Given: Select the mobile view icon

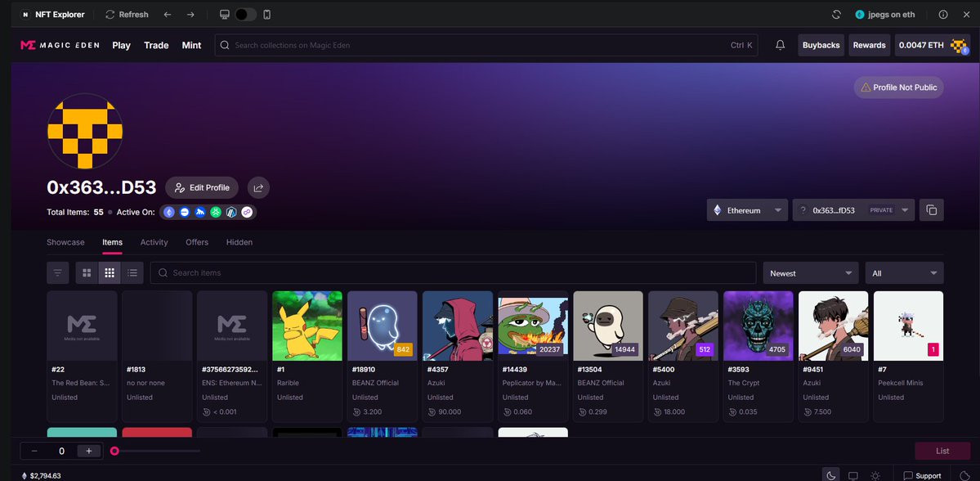Looking at the screenshot, I should [267, 15].
